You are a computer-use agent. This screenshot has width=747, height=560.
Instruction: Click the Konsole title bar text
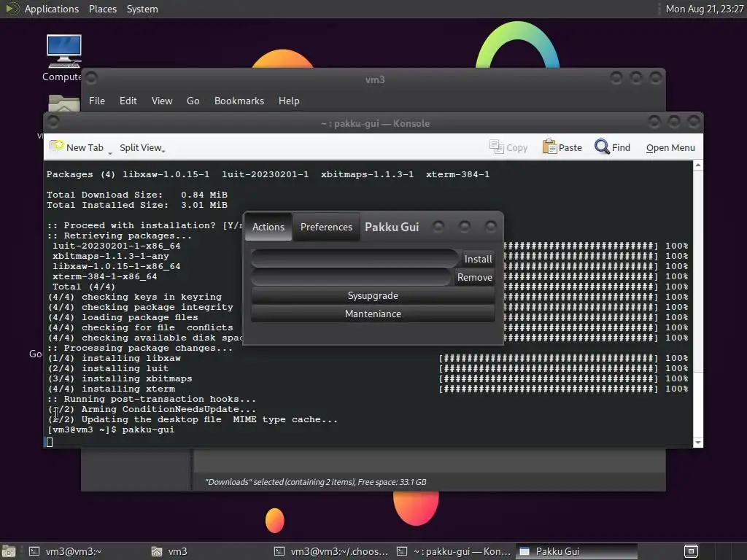click(x=375, y=124)
